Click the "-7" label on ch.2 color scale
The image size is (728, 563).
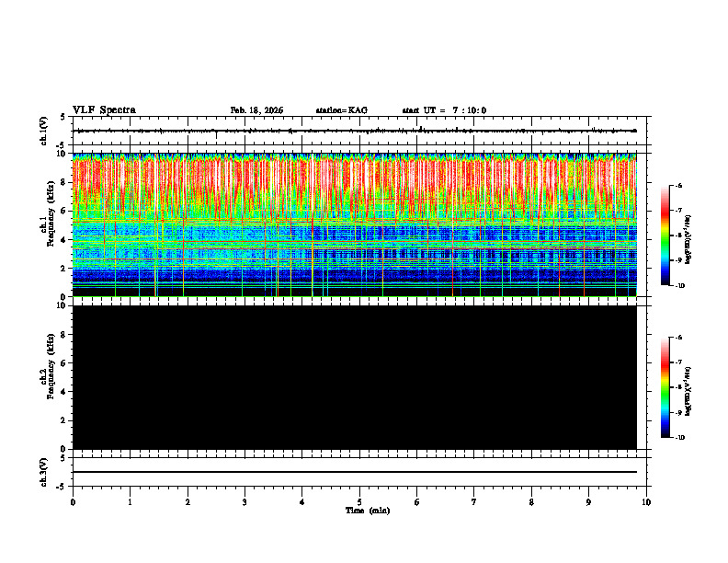coord(678,362)
